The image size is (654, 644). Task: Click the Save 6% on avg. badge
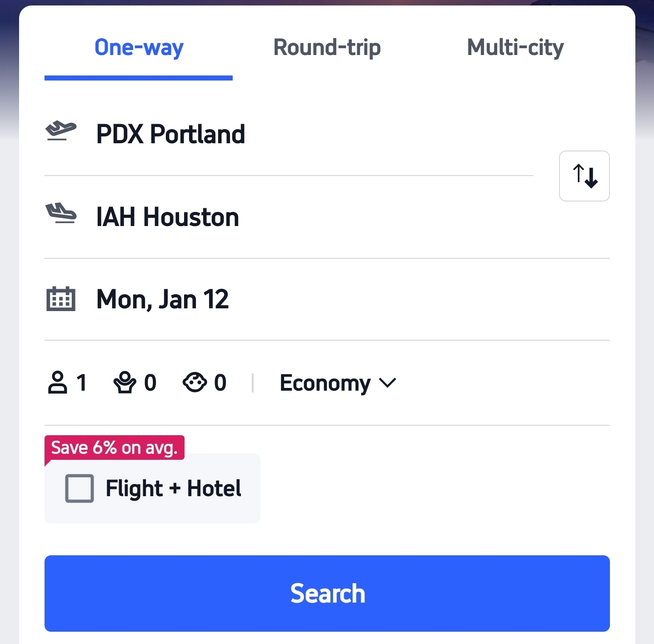(114, 448)
